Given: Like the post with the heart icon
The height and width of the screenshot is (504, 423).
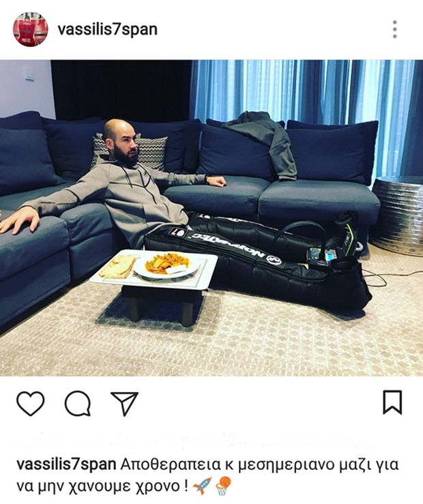Looking at the screenshot, I should pyautogui.click(x=30, y=404).
